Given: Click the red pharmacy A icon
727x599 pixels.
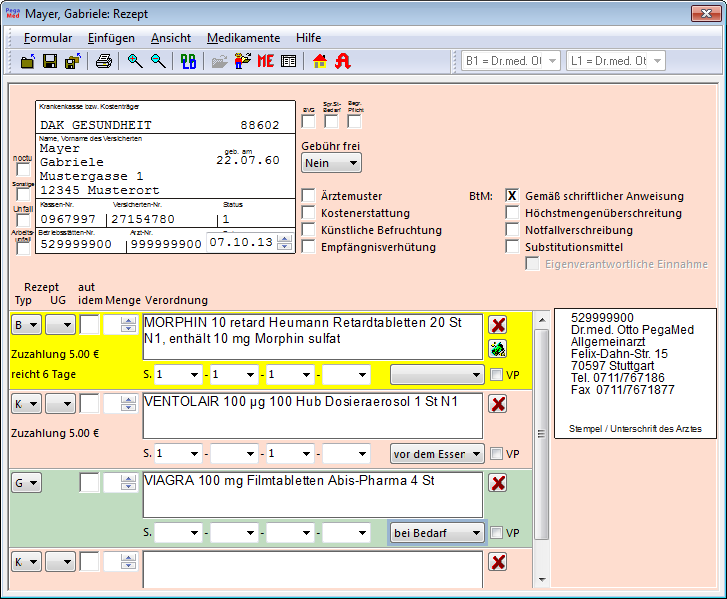Looking at the screenshot, I should point(343,61).
